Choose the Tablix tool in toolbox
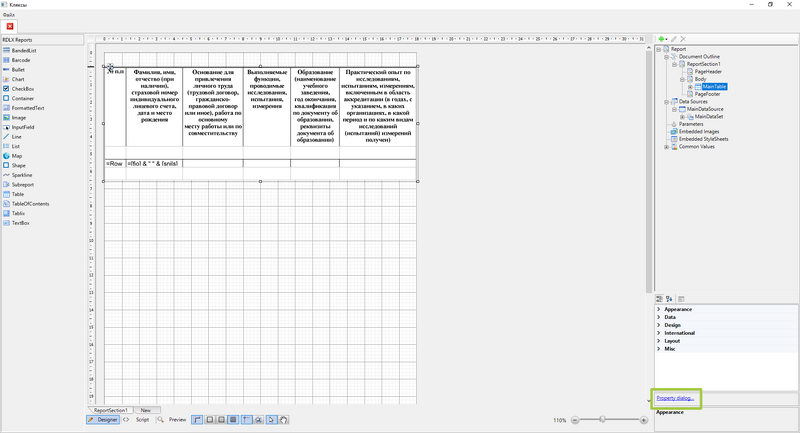The width and height of the screenshot is (800, 433). [18, 213]
